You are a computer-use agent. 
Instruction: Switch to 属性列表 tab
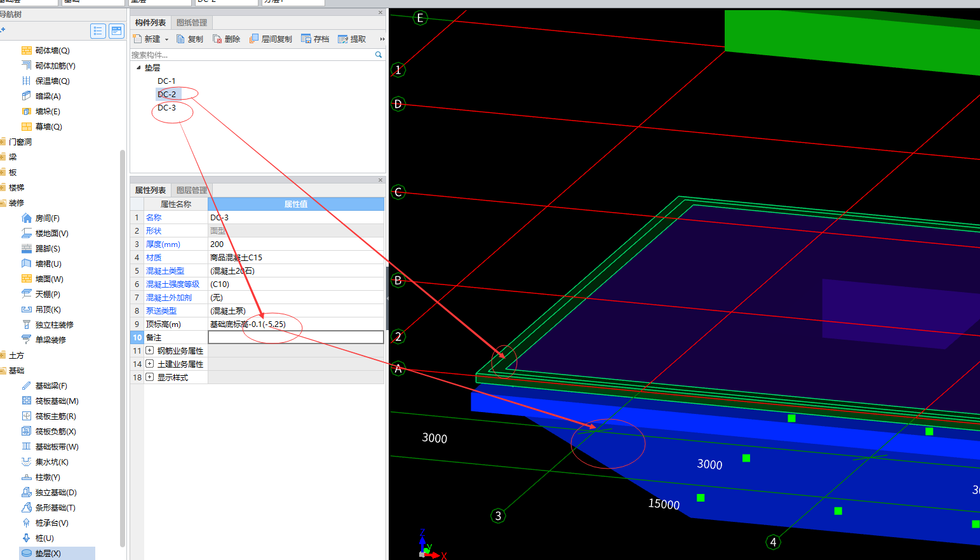pos(151,190)
